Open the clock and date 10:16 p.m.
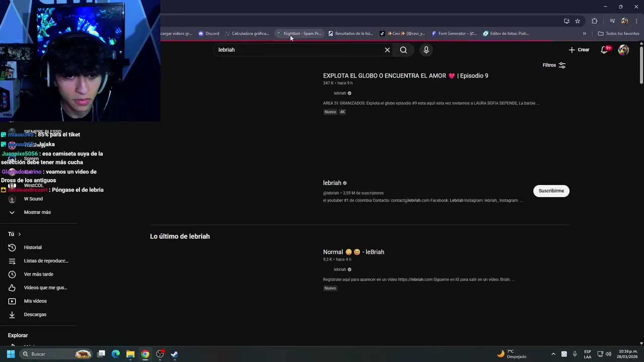Image resolution: width=644 pixels, height=362 pixels. pyautogui.click(x=628, y=354)
